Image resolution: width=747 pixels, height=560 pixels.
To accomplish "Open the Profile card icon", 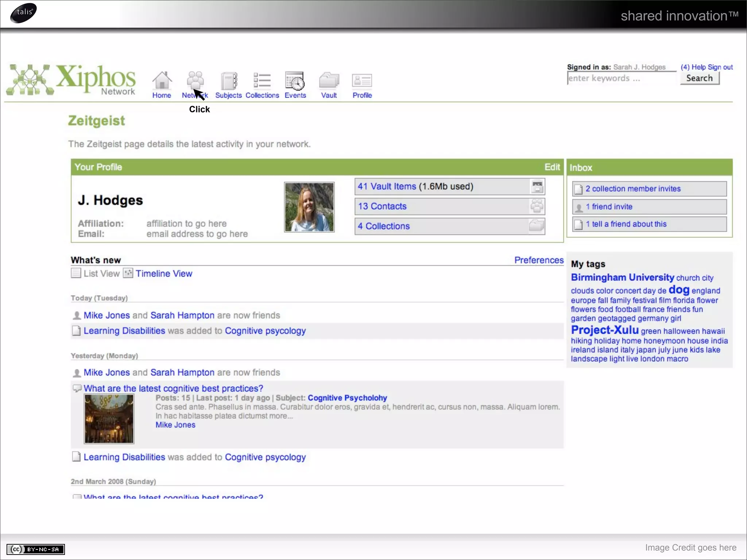I will [362, 81].
